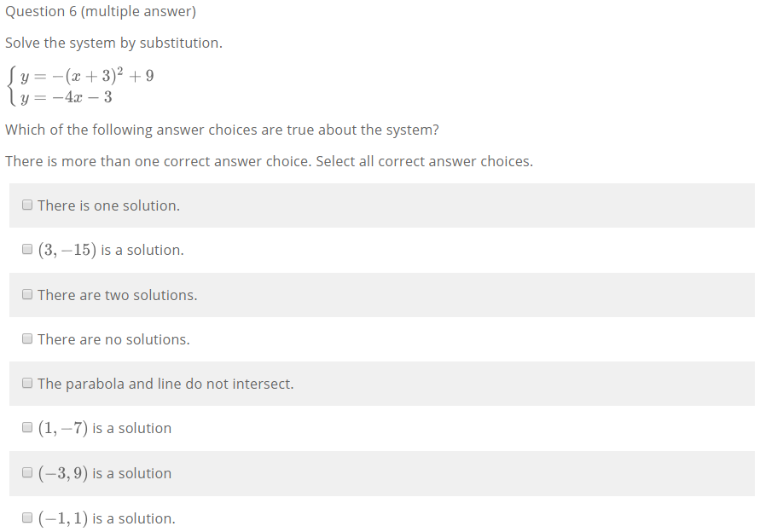Mark the 'parabola and line do not intersect' checkbox

click(x=27, y=383)
